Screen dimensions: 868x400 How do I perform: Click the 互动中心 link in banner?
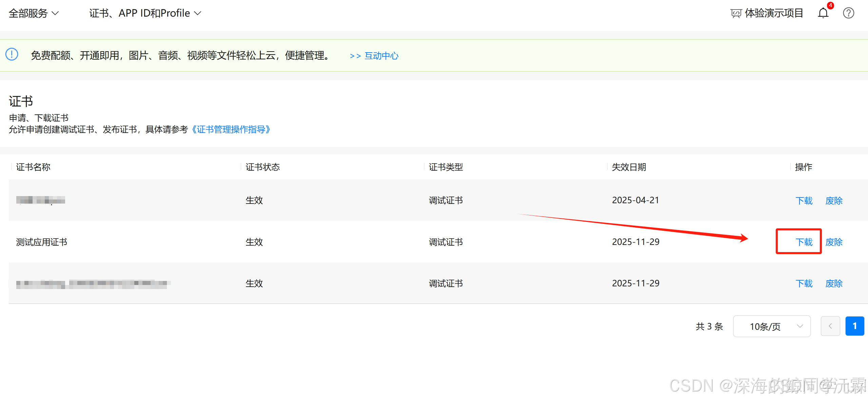(381, 56)
